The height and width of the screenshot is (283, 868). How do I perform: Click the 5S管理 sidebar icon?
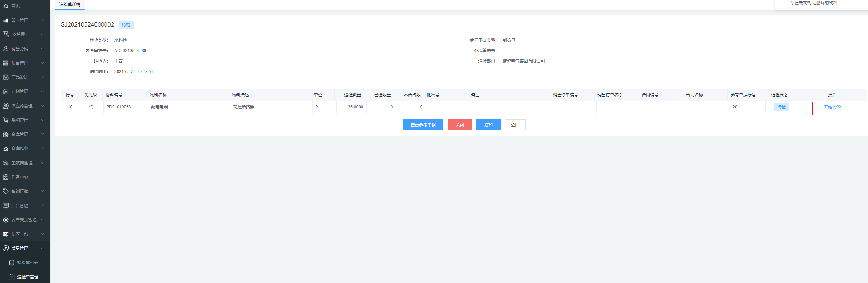(6, 35)
